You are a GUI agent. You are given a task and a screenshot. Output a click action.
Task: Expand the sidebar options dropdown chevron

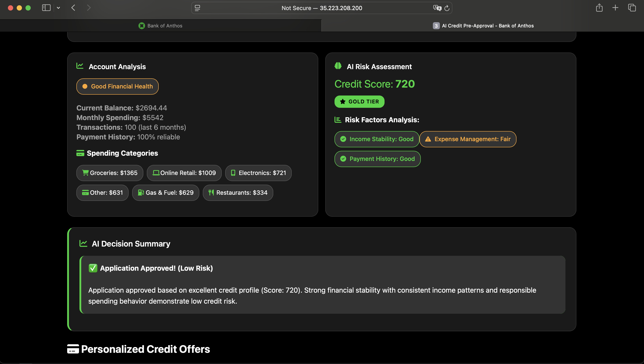pos(59,8)
